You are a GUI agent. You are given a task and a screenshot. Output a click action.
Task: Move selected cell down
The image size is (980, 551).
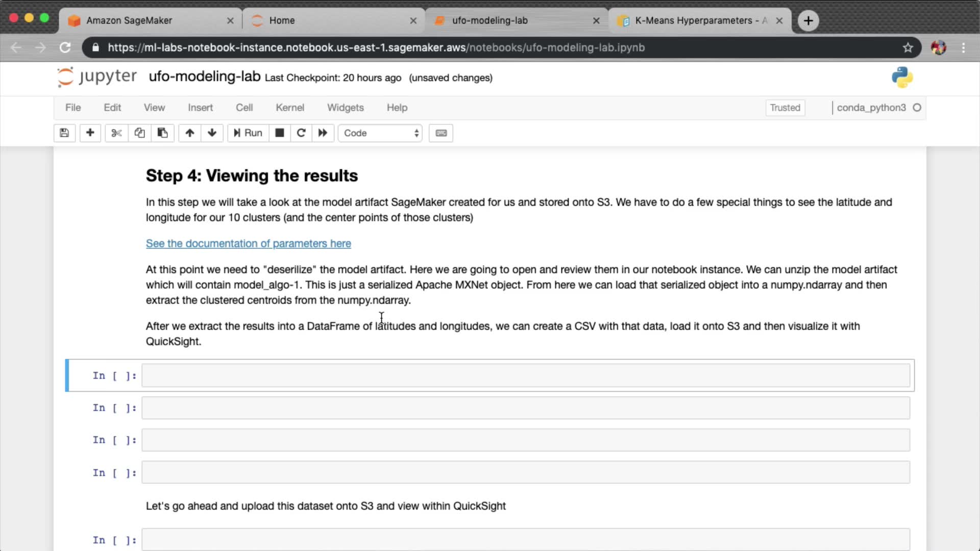tap(212, 133)
